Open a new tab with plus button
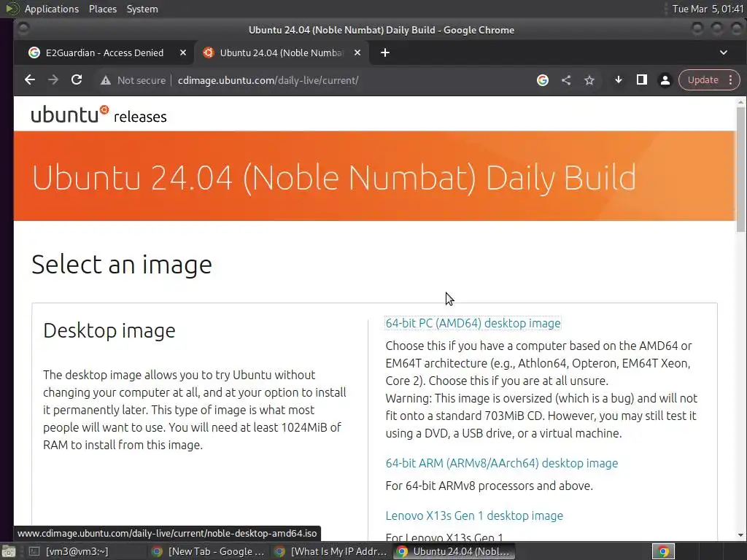 pyautogui.click(x=385, y=52)
